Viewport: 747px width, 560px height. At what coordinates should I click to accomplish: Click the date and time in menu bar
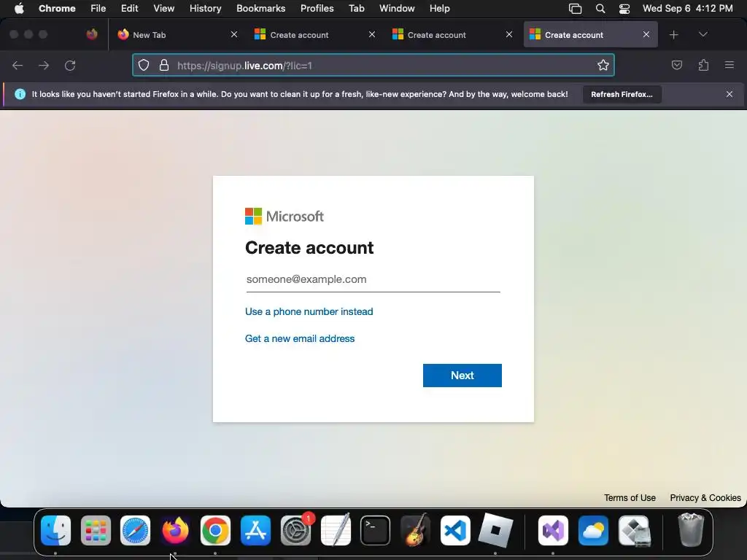(687, 9)
